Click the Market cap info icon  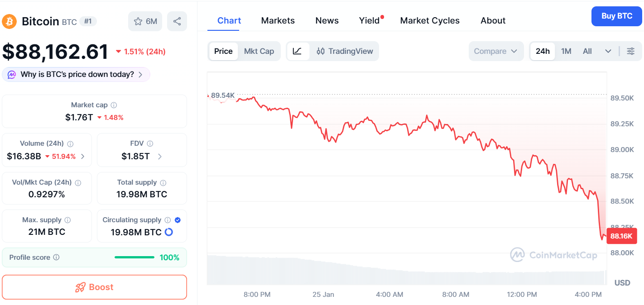coord(114,105)
